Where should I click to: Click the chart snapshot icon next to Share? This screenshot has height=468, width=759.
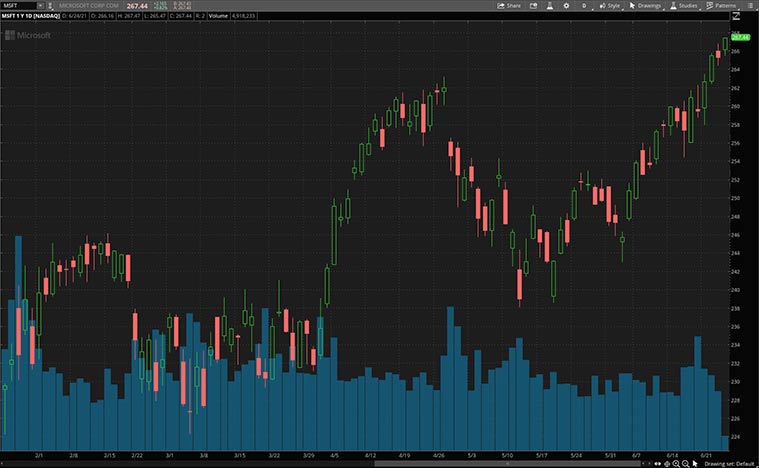[533, 6]
